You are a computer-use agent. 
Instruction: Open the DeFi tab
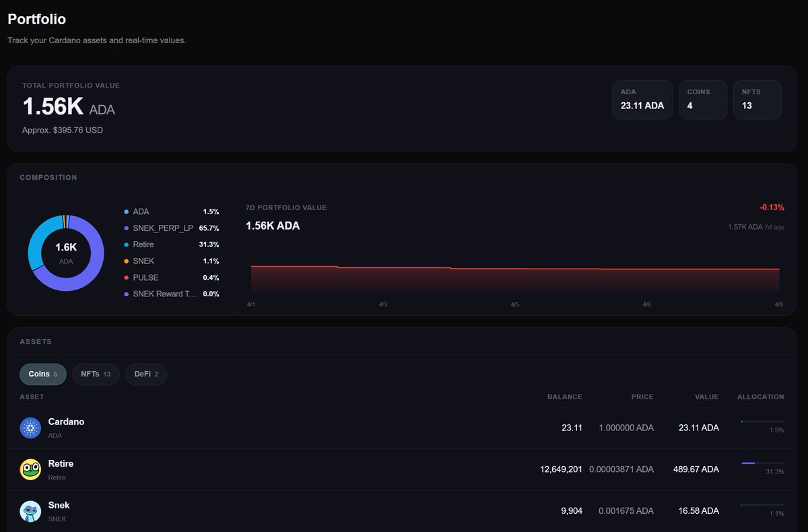coord(146,374)
